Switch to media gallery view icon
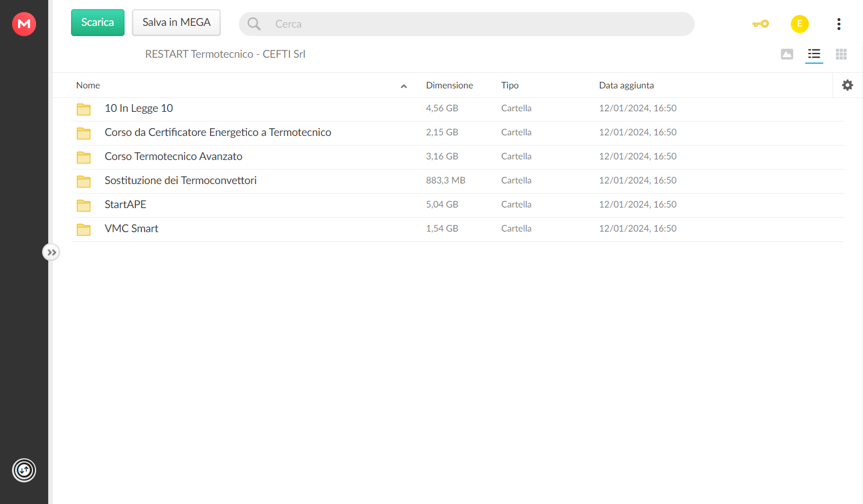Image resolution: width=863 pixels, height=504 pixels. pos(787,54)
